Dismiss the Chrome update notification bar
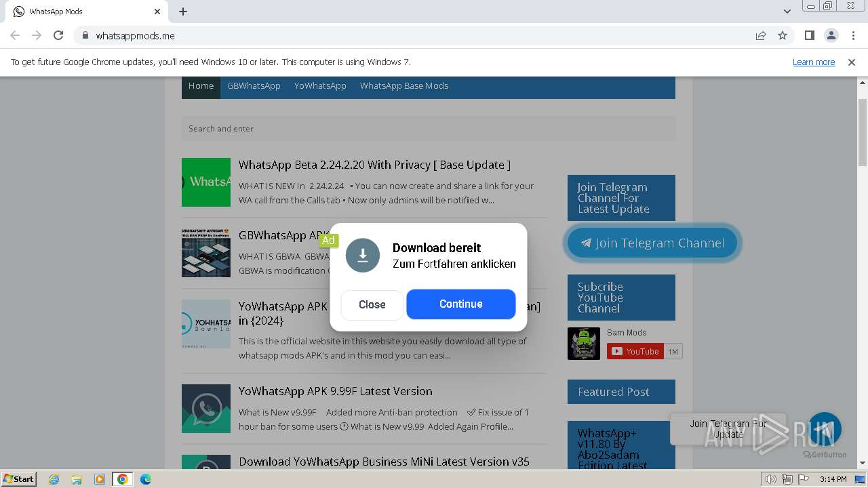 pos(852,62)
